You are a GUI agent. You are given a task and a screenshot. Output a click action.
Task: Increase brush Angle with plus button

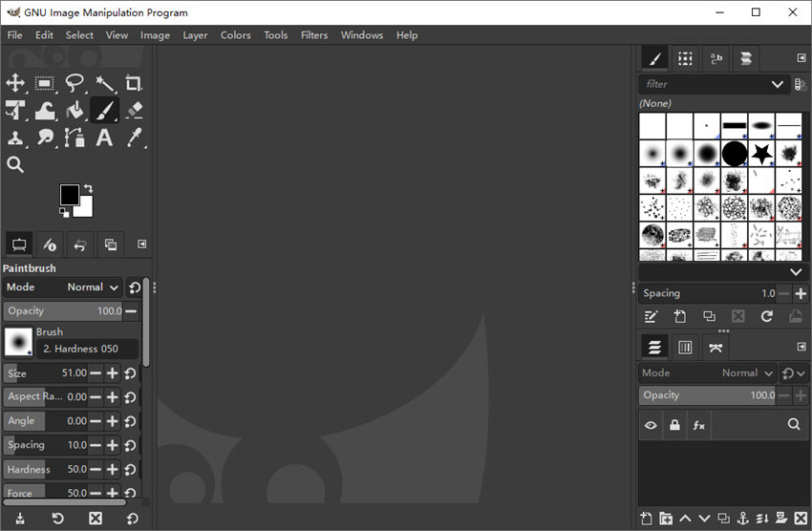coord(113,421)
